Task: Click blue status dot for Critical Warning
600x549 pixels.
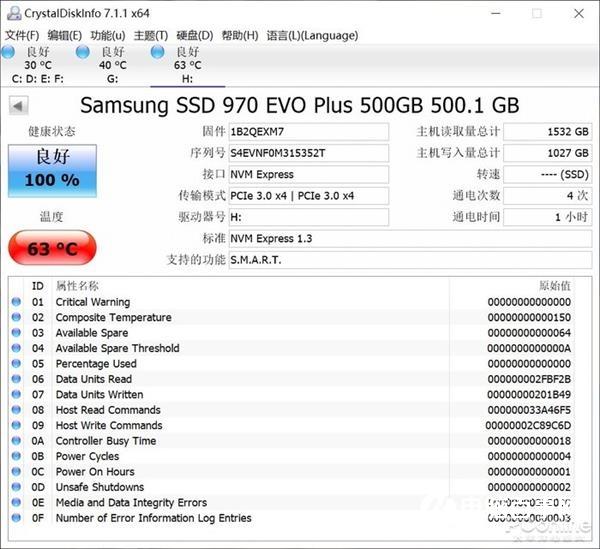Action: (x=16, y=302)
